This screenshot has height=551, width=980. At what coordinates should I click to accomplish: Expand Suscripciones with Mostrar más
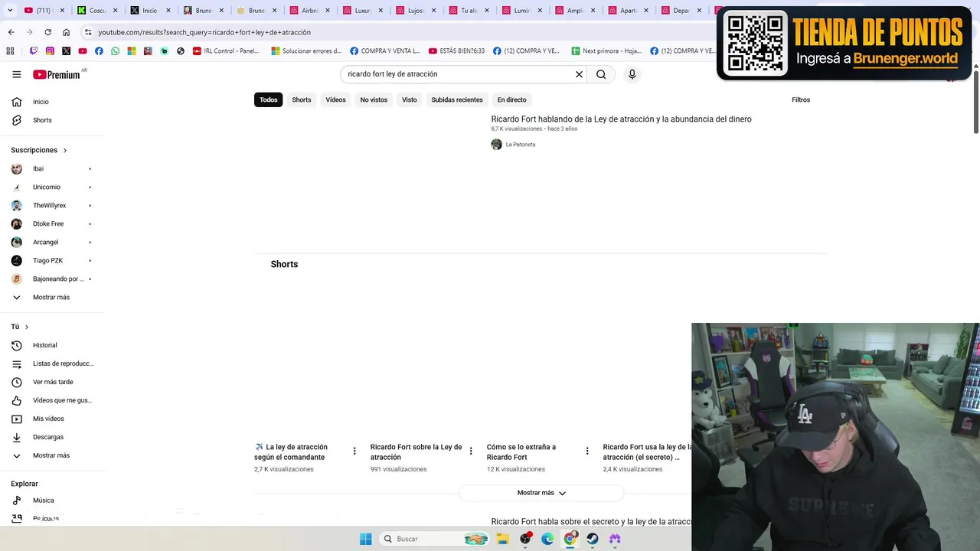[x=52, y=297]
